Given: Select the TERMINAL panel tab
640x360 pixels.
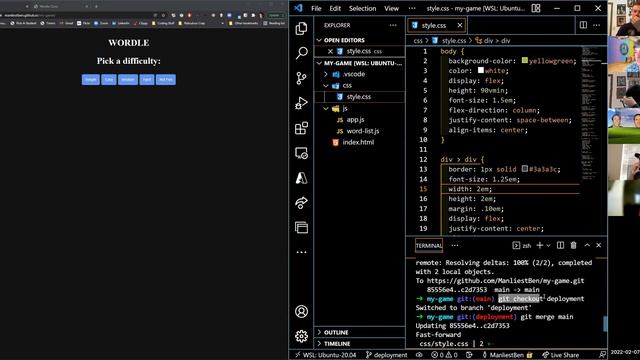Looking at the screenshot, I should click(x=429, y=246).
